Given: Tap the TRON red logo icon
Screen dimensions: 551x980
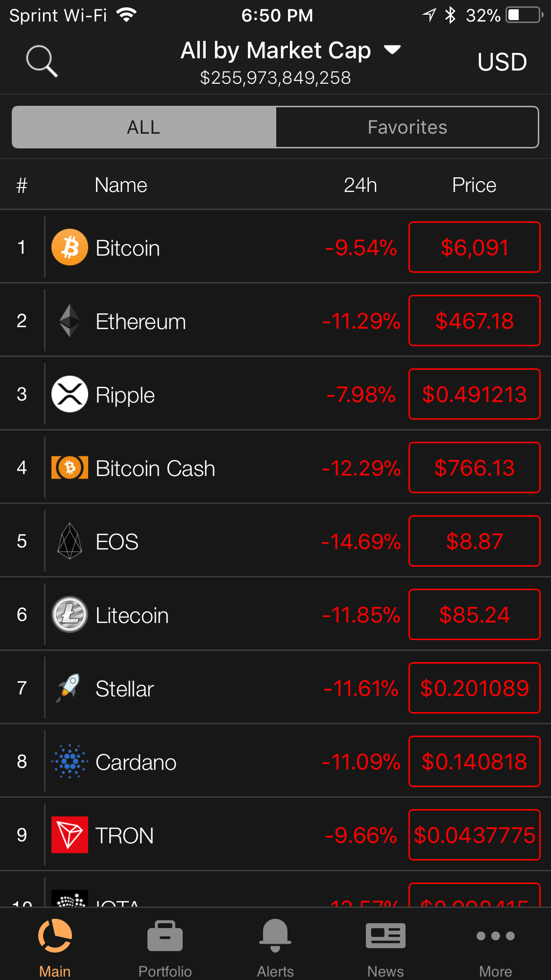Looking at the screenshot, I should coord(70,835).
